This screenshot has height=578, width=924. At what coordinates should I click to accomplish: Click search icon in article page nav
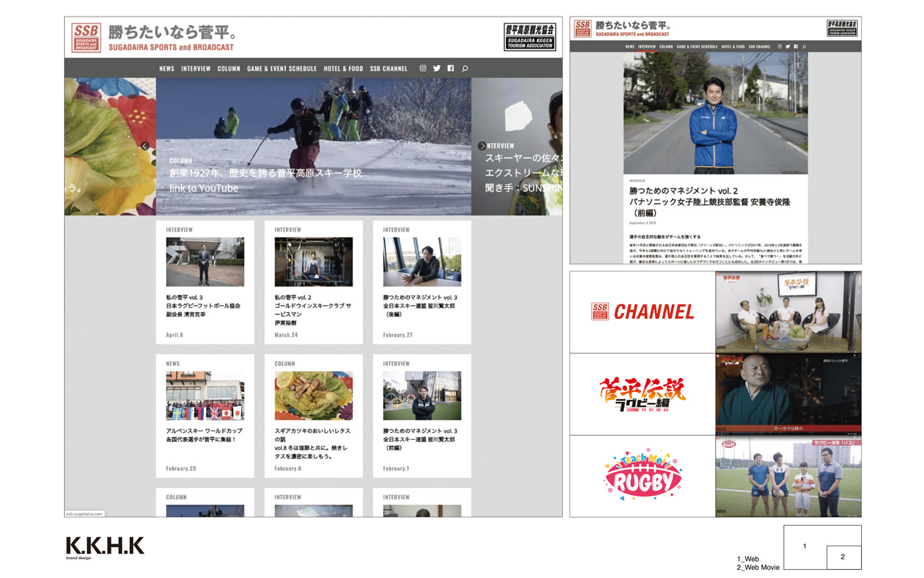804,46
